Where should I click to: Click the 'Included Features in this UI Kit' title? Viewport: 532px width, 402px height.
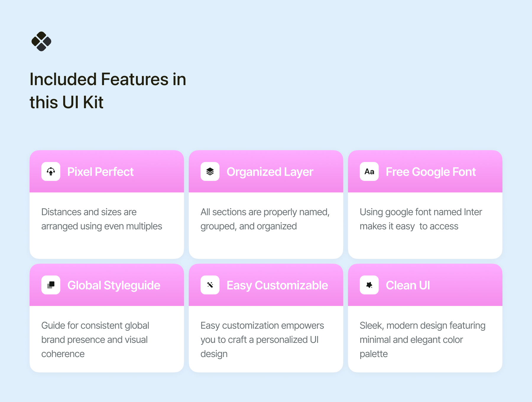(108, 90)
